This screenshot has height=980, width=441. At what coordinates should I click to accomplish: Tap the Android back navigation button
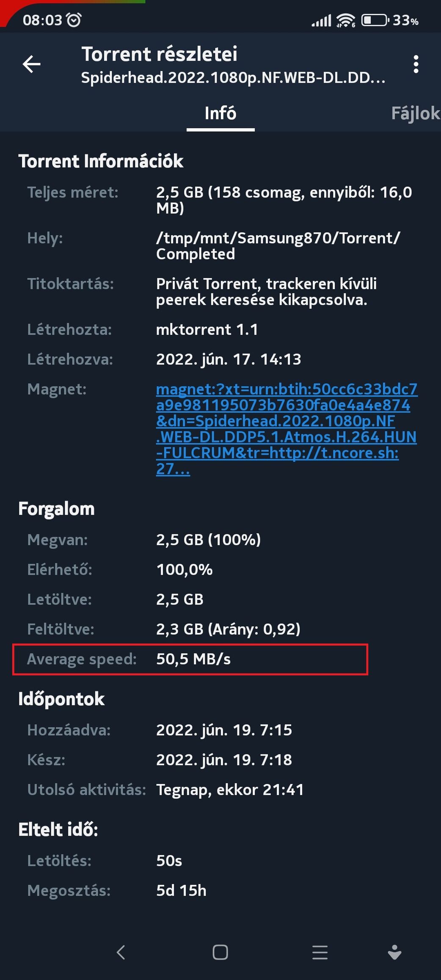point(121,952)
